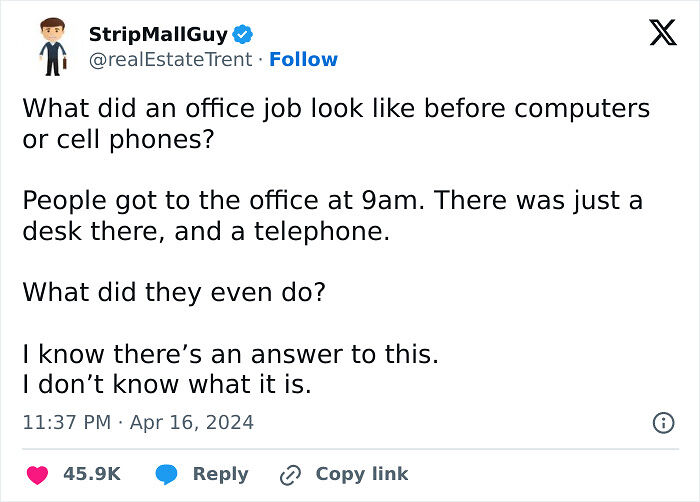
Task: Open the StripMallGuy display name
Action: click(158, 35)
